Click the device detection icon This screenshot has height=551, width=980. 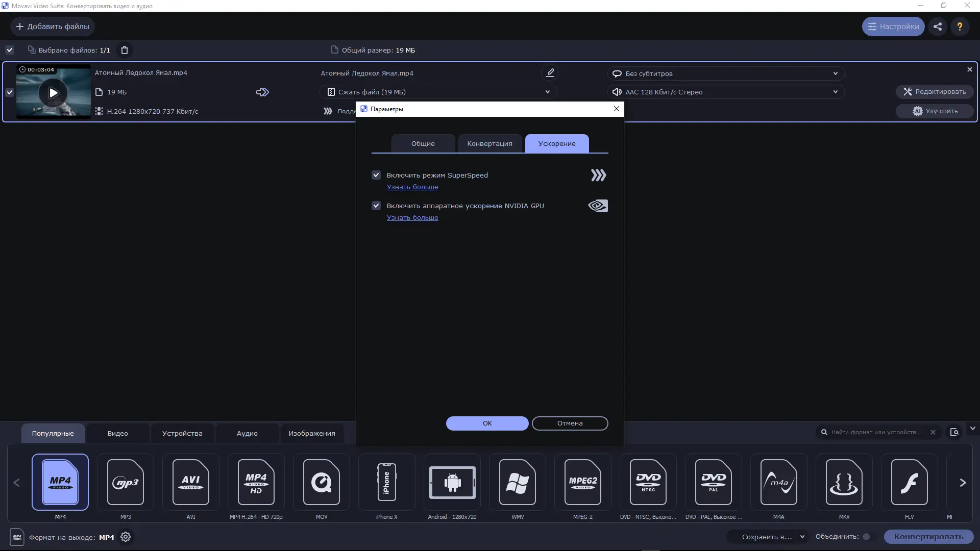(954, 432)
